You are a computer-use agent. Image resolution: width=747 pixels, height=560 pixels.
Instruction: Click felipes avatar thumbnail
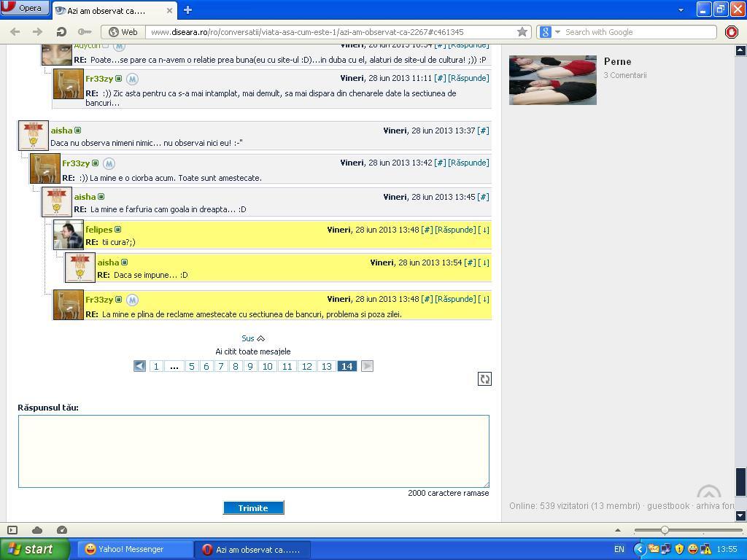tap(69, 234)
